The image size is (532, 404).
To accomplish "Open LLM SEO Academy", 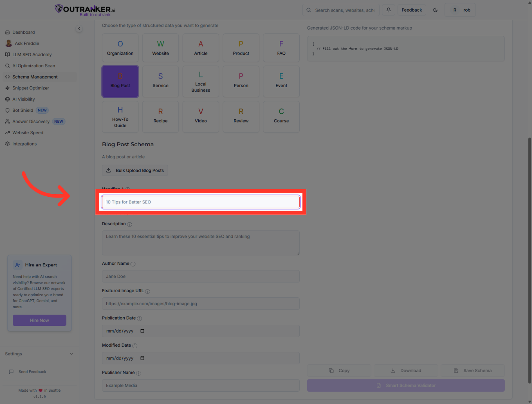I will pos(40,55).
